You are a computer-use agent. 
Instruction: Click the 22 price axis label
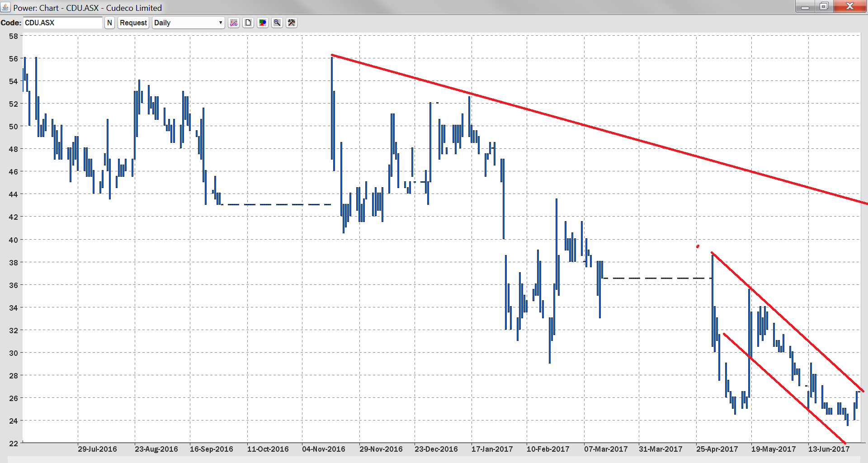click(x=14, y=444)
